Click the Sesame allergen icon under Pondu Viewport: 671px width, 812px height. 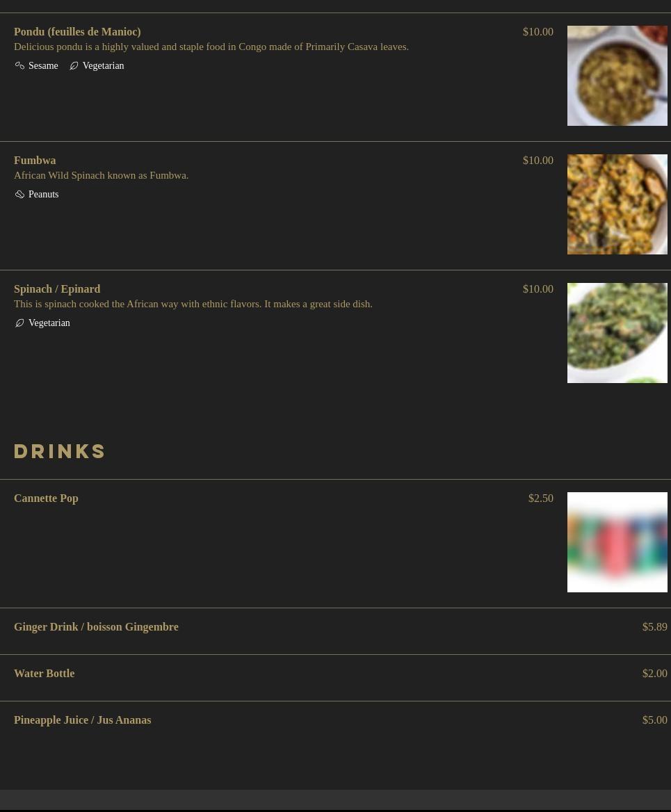point(19,66)
